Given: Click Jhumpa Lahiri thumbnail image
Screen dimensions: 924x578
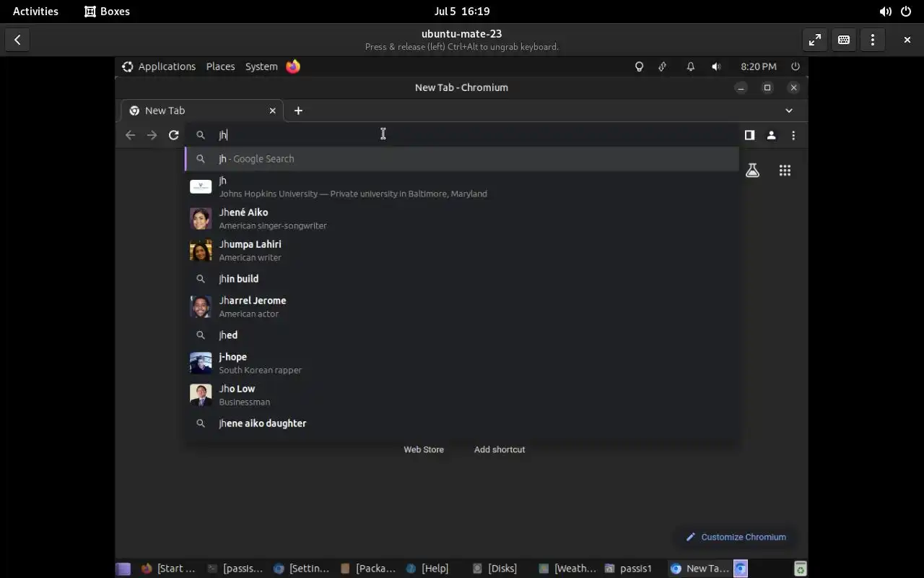Looking at the screenshot, I should point(201,250).
